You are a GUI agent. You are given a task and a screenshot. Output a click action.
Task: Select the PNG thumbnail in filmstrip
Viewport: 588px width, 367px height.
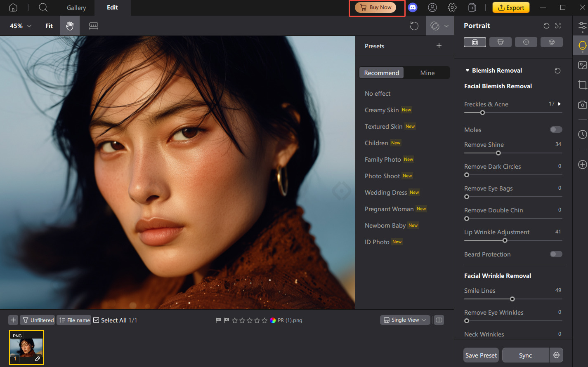(26, 348)
